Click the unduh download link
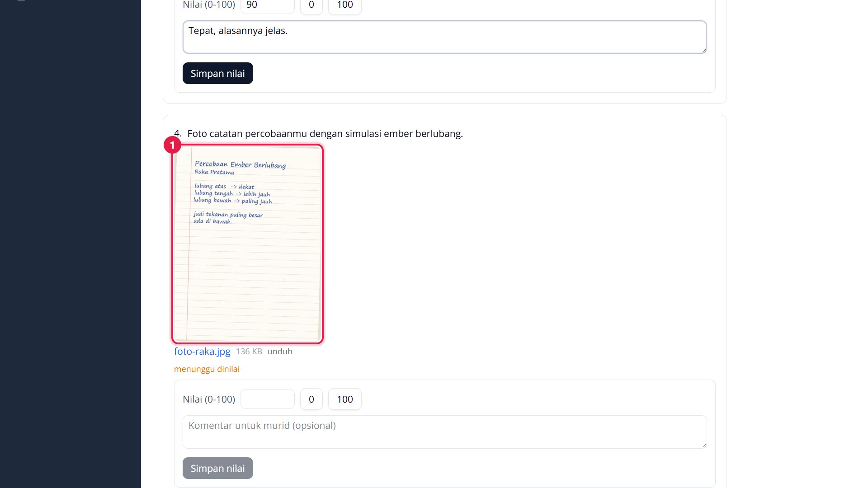This screenshot has height=488, width=868. [x=280, y=352]
